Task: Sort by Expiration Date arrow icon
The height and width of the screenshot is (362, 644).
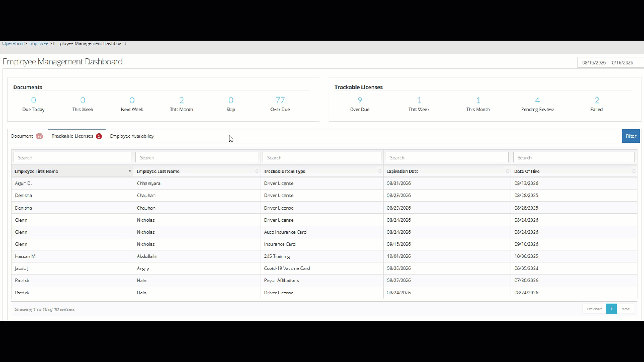Action: [x=507, y=171]
